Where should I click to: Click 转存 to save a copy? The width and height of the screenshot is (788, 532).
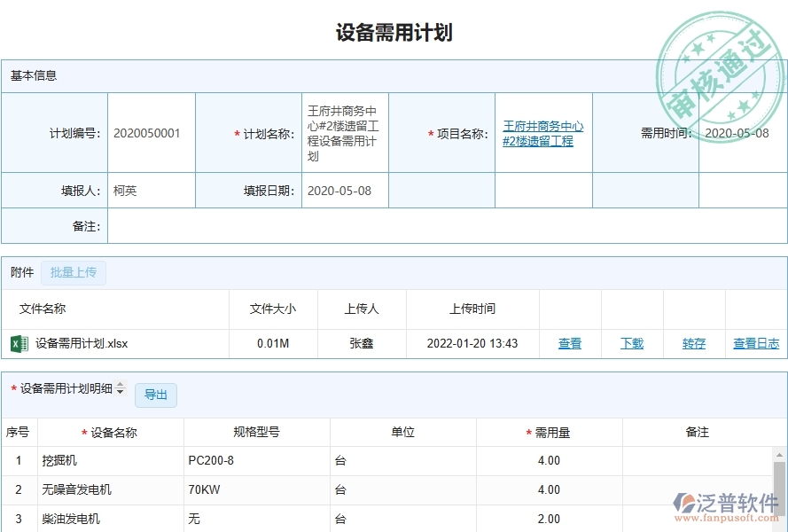(x=693, y=343)
